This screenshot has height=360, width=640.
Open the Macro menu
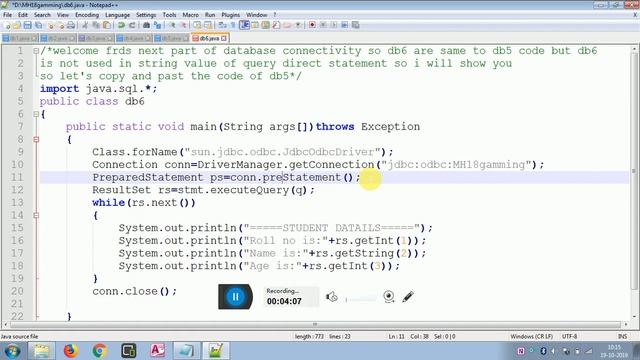pyautogui.click(x=190, y=15)
